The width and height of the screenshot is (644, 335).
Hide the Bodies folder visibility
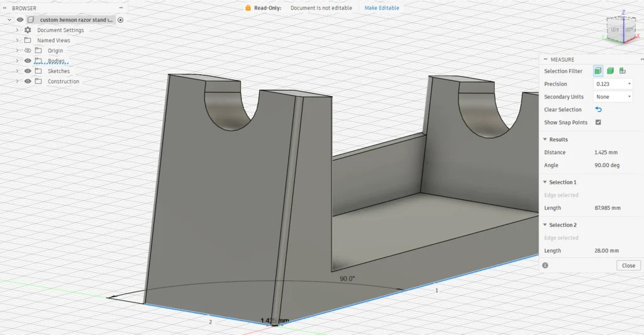(28, 61)
